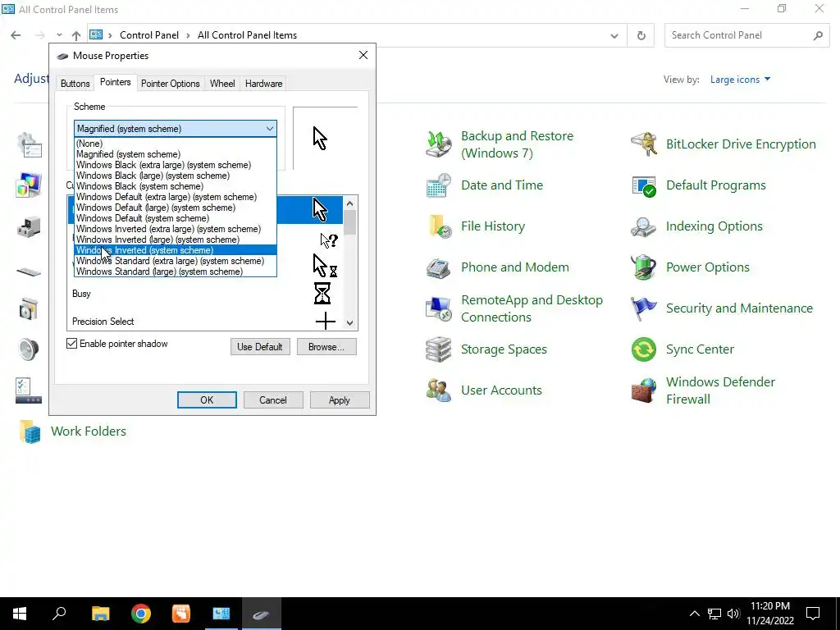
Task: Click the User Accounts icon
Action: 439,390
